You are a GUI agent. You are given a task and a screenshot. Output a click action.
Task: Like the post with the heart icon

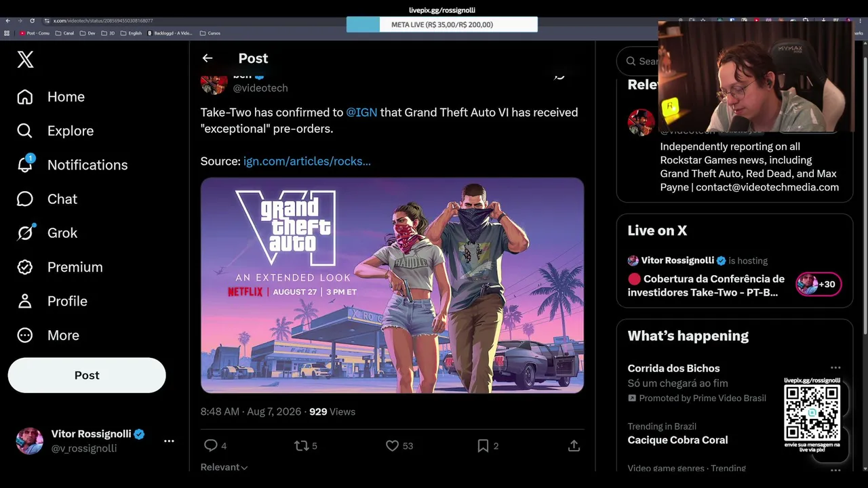point(392,445)
